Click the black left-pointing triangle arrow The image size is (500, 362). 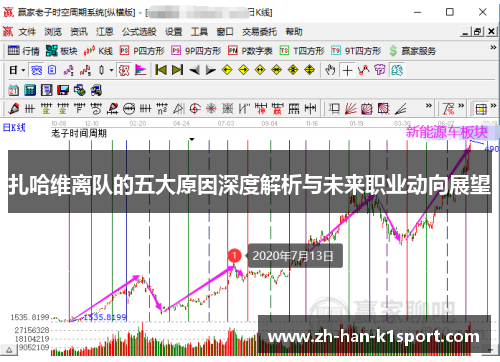(x=194, y=70)
